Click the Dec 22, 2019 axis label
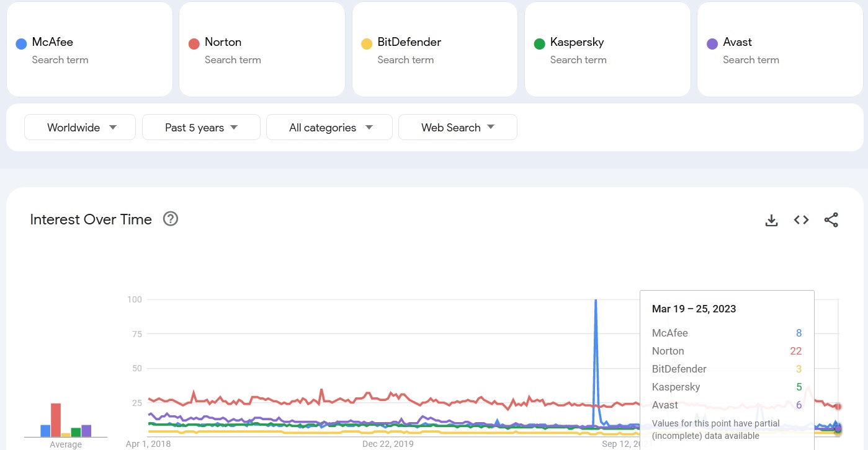Image resolution: width=868 pixels, height=450 pixels. click(x=388, y=444)
